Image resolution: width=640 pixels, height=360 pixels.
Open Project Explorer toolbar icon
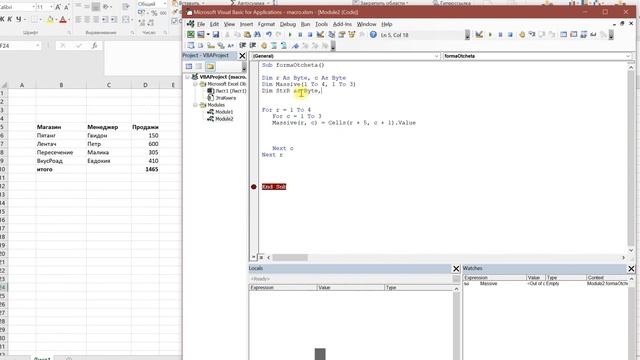(x=331, y=35)
